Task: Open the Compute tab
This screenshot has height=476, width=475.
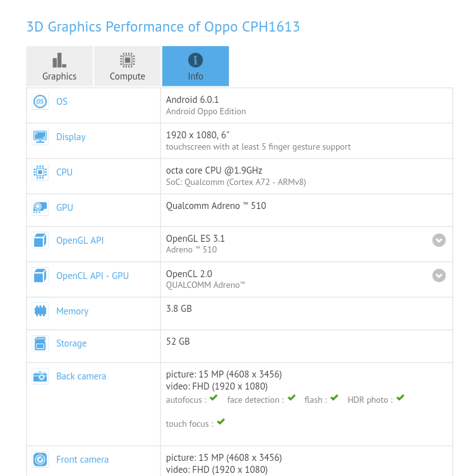Action: coord(128,66)
